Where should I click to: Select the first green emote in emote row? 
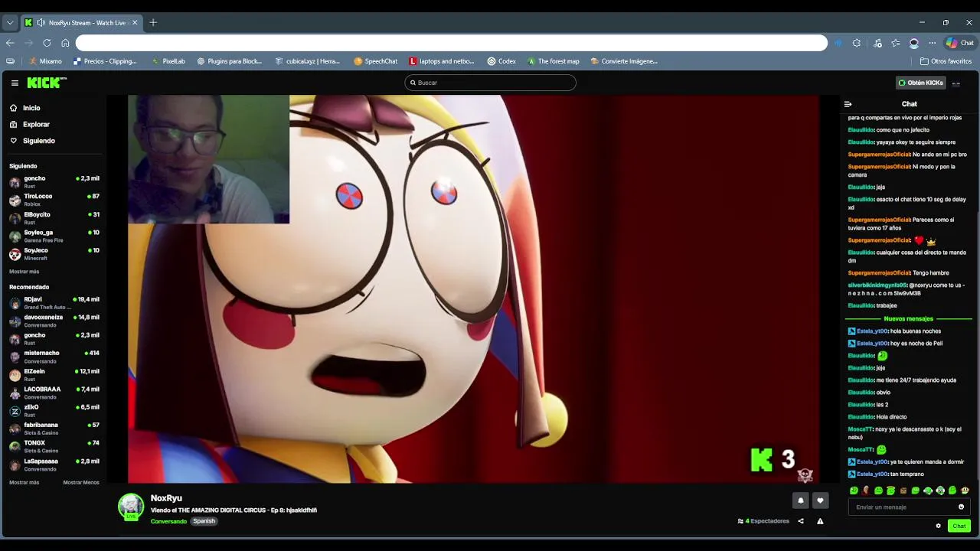pos(854,491)
